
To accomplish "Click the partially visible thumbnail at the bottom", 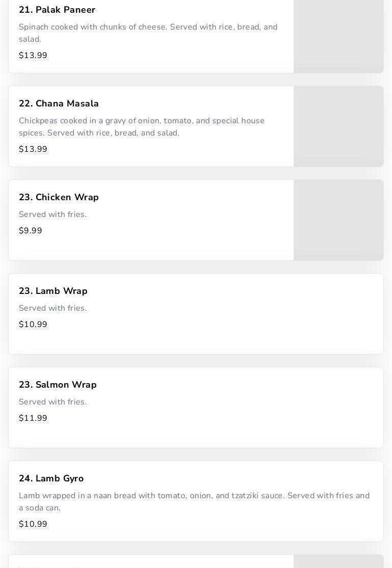I will tap(339, 562).
